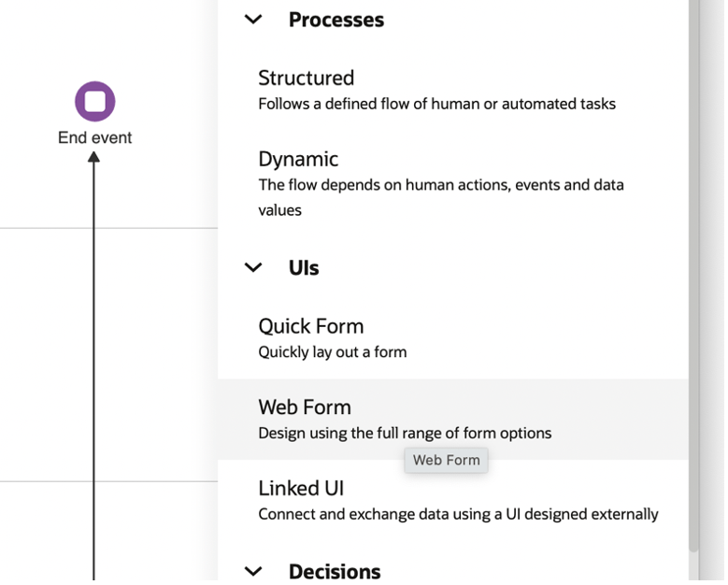Collapse the UIs section chevron

tap(253, 268)
